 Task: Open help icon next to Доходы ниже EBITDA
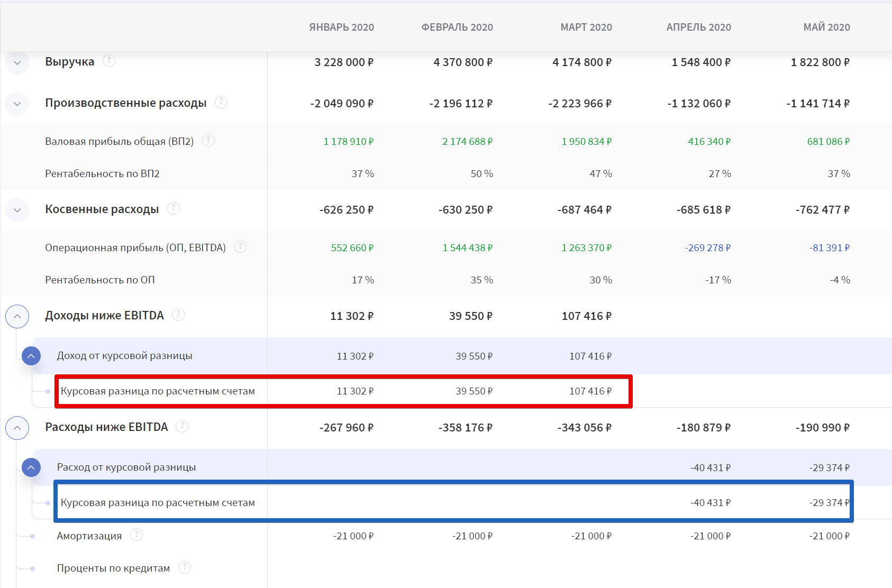(179, 315)
